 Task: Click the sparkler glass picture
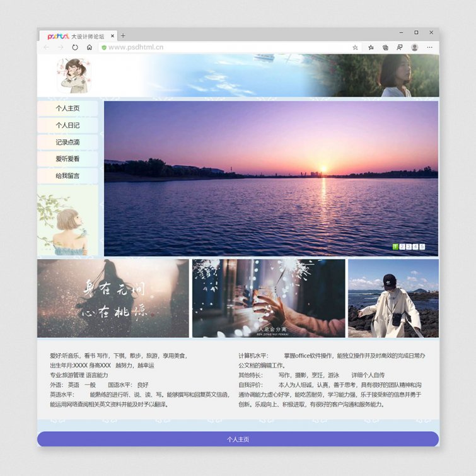pyautogui.click(x=269, y=298)
